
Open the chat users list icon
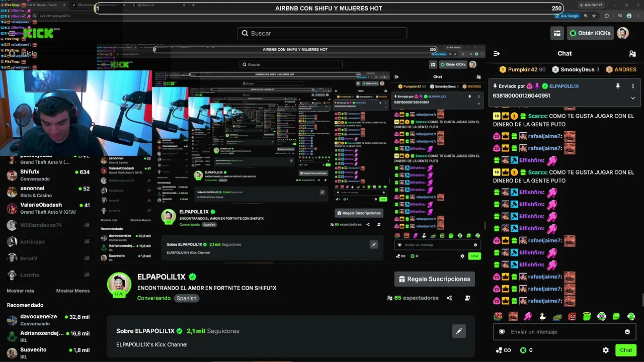coord(632,53)
